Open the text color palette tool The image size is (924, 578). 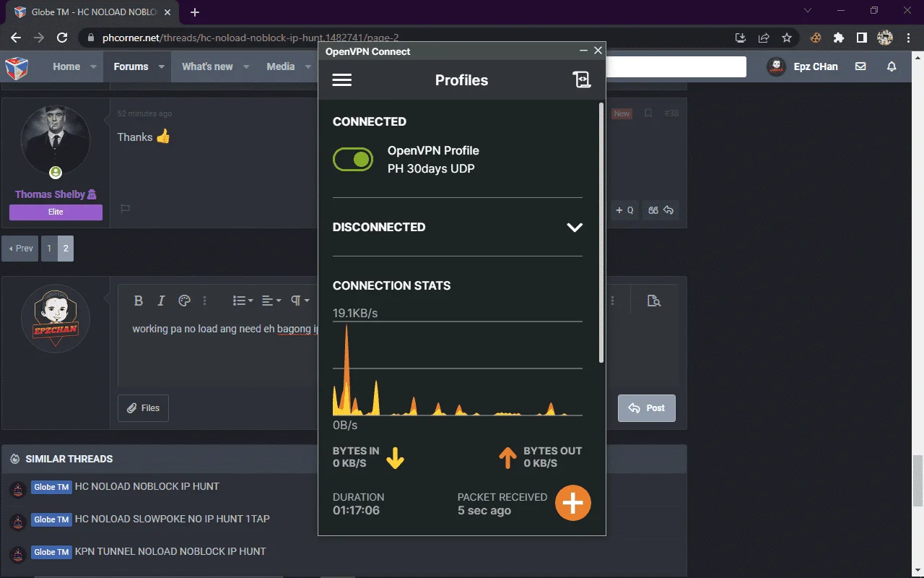click(184, 301)
